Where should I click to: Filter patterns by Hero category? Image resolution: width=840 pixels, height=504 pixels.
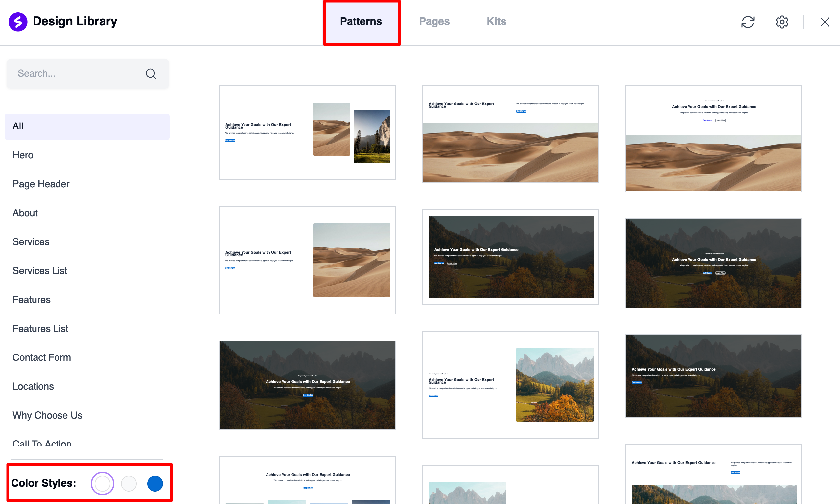[23, 155]
